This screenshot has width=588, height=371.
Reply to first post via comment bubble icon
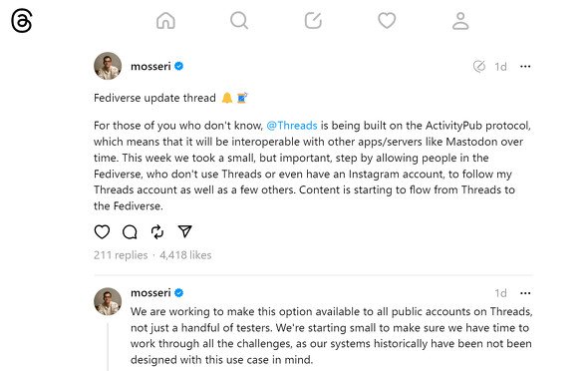tap(130, 231)
